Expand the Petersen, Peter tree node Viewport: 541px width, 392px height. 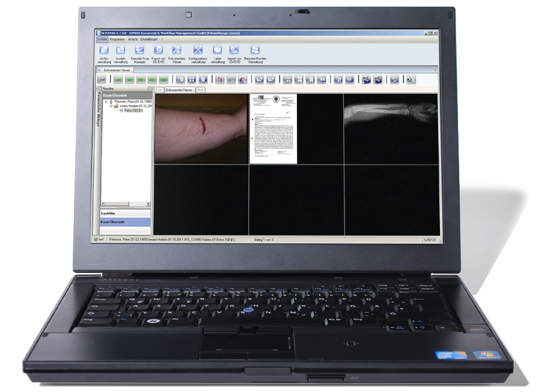pyautogui.click(x=106, y=102)
